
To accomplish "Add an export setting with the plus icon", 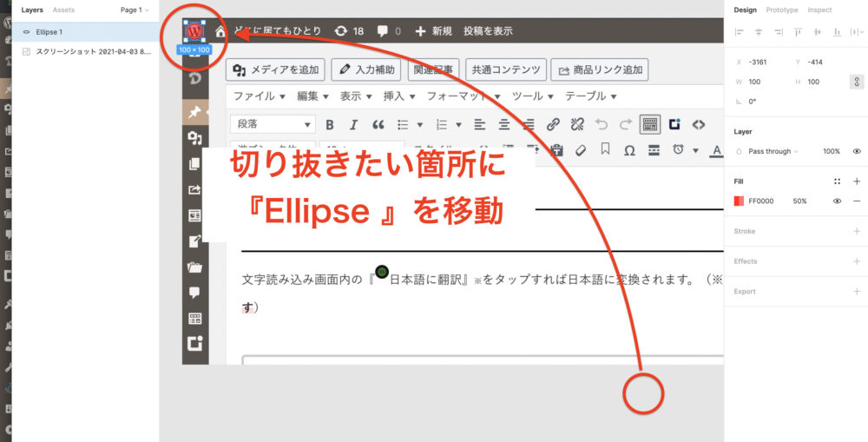I will (857, 292).
